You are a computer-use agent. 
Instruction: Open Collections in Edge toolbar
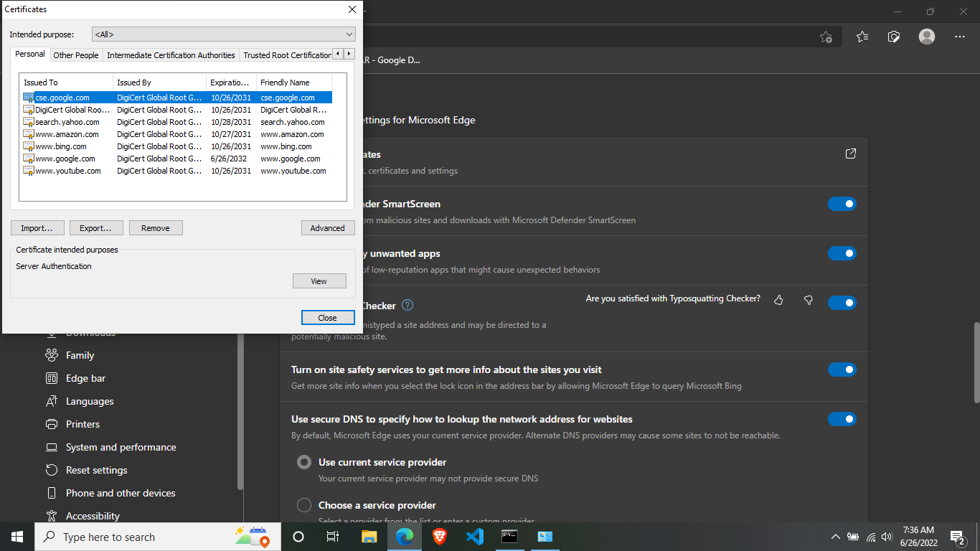[x=894, y=37]
